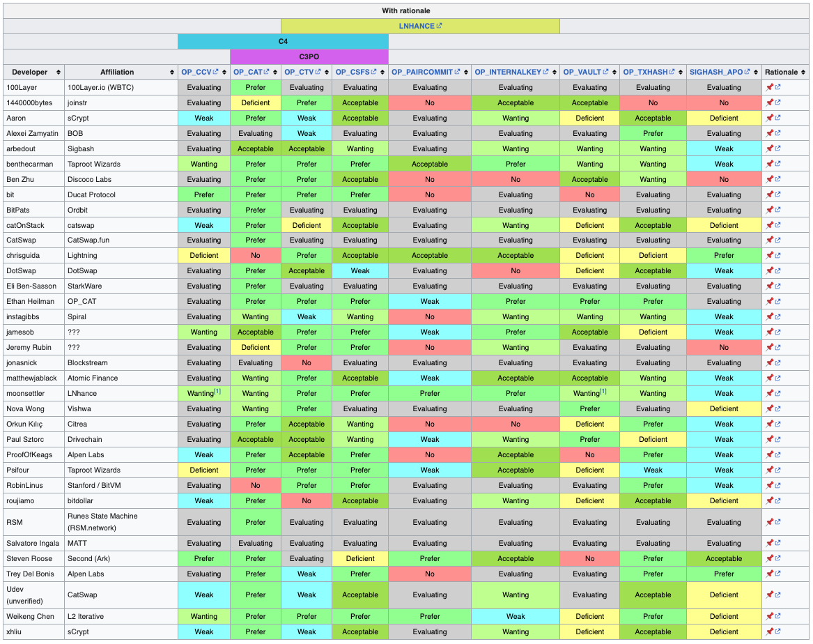Open the pin rationale icon for Jeremy Rubin
Viewport: 813px width, 644px height.
point(769,347)
